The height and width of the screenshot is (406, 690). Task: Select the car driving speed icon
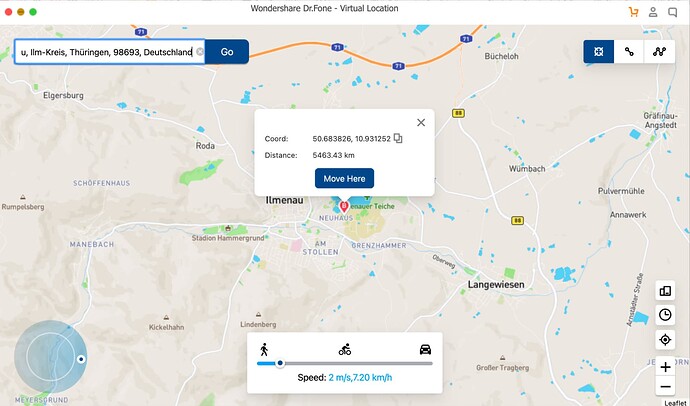coord(425,350)
